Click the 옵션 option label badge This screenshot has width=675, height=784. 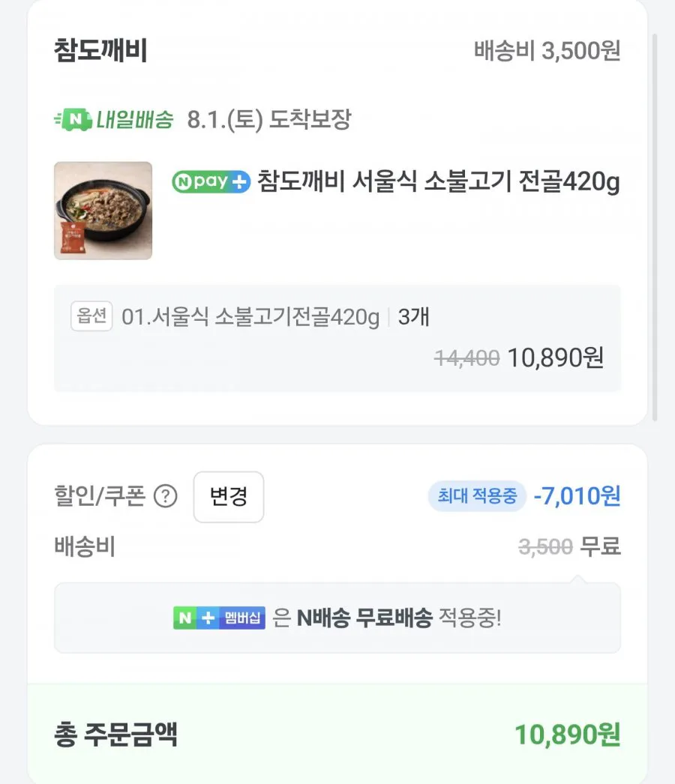(91, 316)
